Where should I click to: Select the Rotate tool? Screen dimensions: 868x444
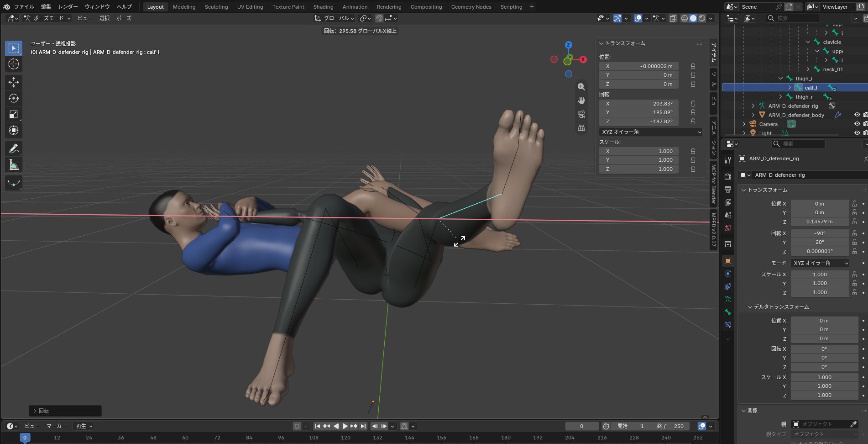(14, 98)
